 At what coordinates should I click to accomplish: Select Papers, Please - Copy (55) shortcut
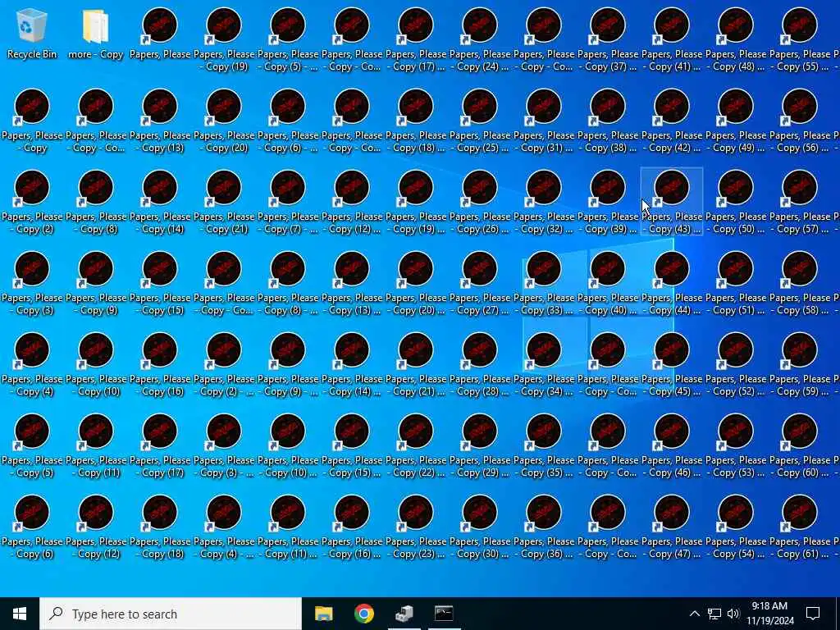coord(799,40)
